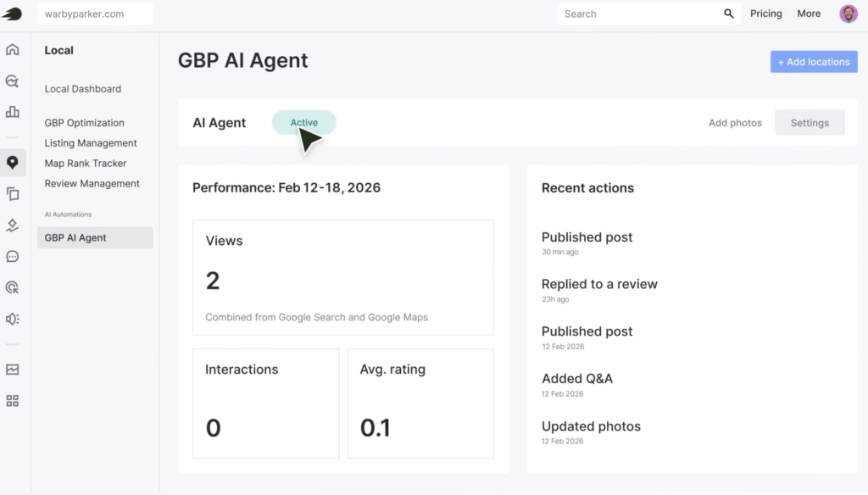Image resolution: width=868 pixels, height=495 pixels.
Task: Open the App Center grid icon
Action: [x=12, y=401]
